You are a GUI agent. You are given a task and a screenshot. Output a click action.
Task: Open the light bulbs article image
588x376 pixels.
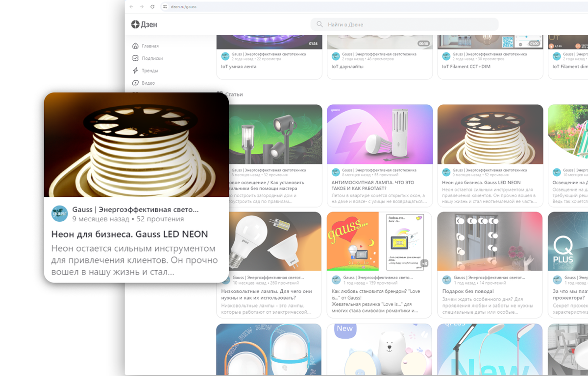(x=275, y=241)
